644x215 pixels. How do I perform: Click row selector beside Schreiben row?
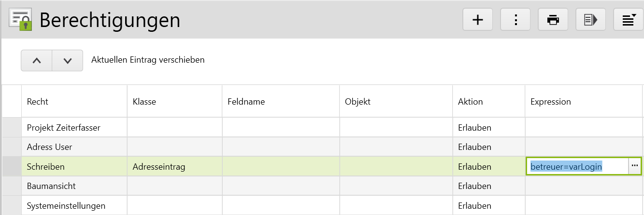point(12,167)
